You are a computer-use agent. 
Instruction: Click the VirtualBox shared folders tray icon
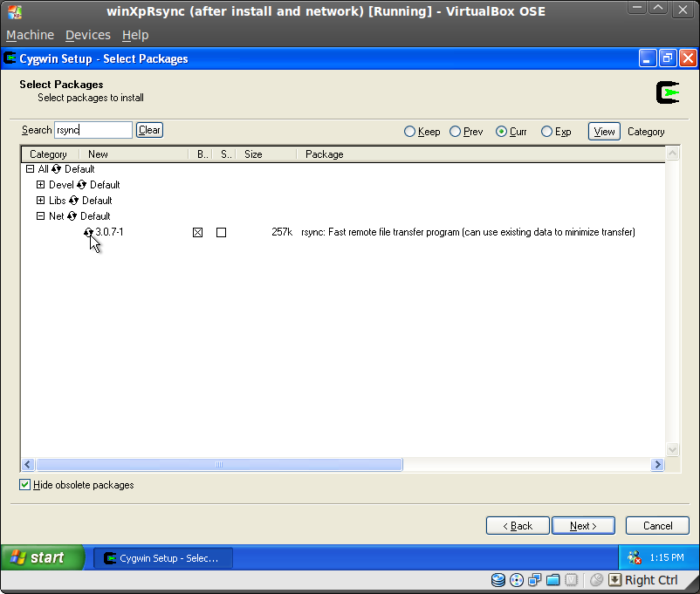point(553,579)
